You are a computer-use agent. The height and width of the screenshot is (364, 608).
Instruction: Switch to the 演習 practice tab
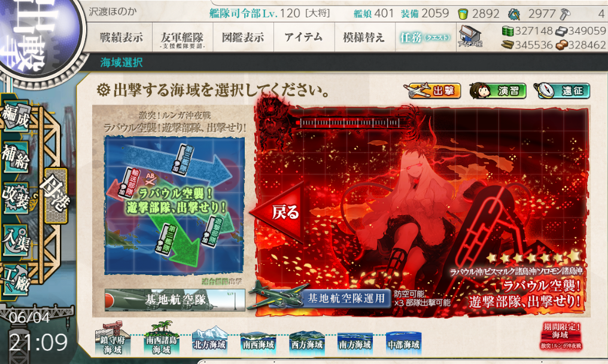(498, 91)
